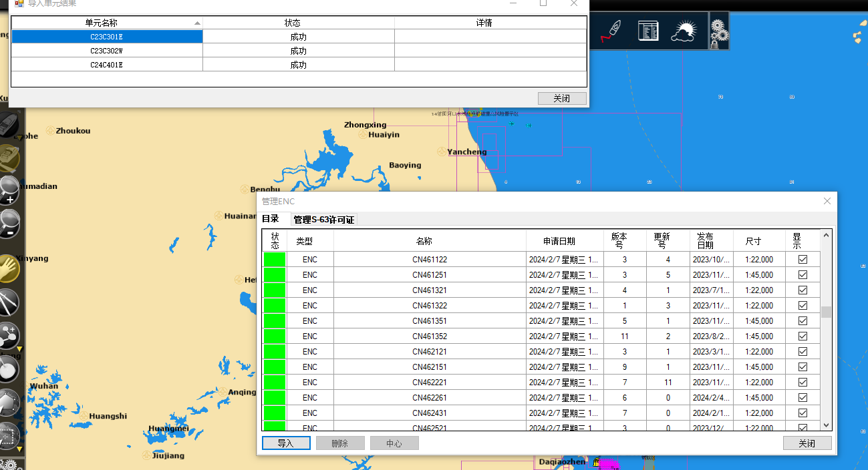Toggle display checkbox for CN461251
868x470 pixels.
point(803,274)
